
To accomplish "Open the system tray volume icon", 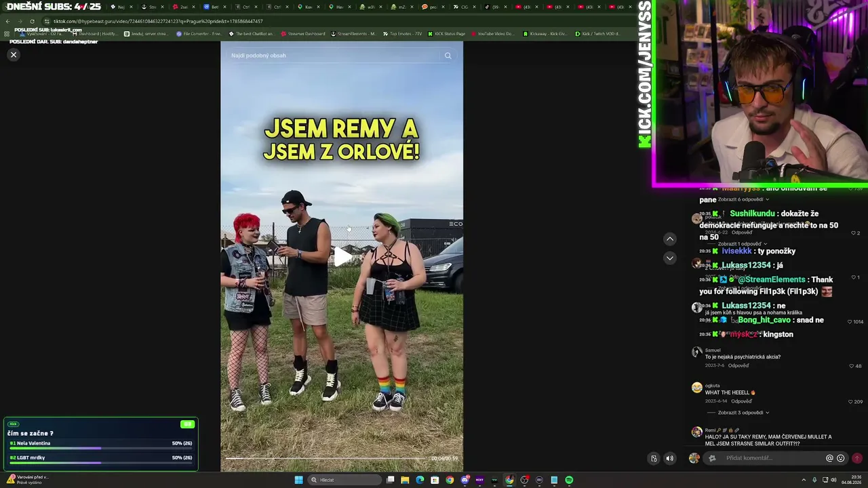I will pos(833,480).
